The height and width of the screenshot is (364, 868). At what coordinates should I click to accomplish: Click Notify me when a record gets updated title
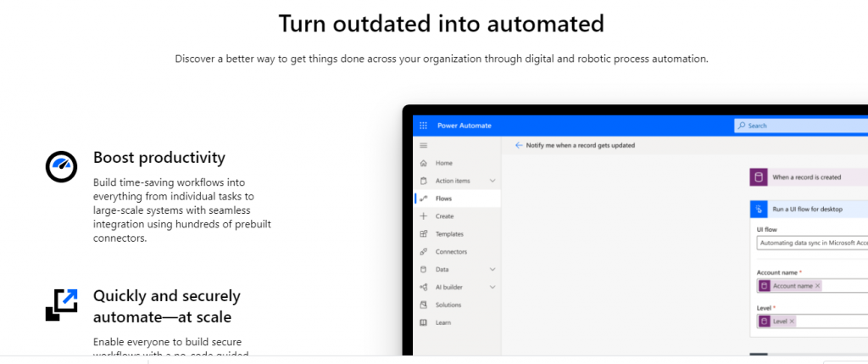click(x=580, y=145)
